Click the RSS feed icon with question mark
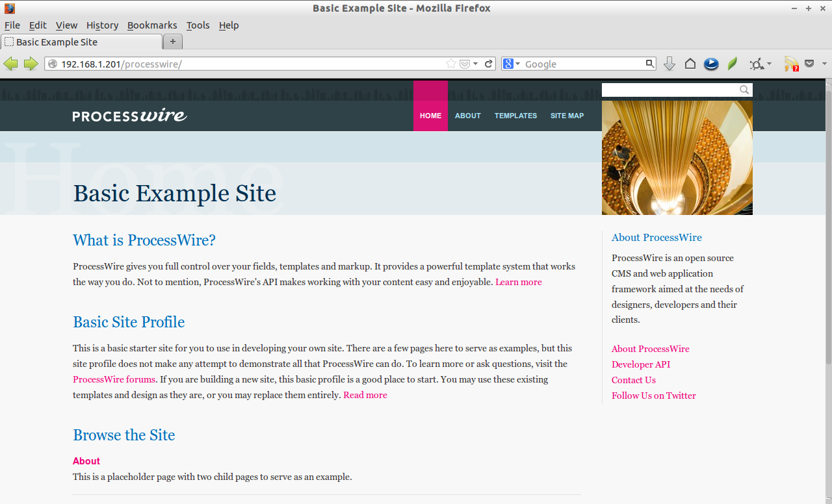 coord(791,64)
